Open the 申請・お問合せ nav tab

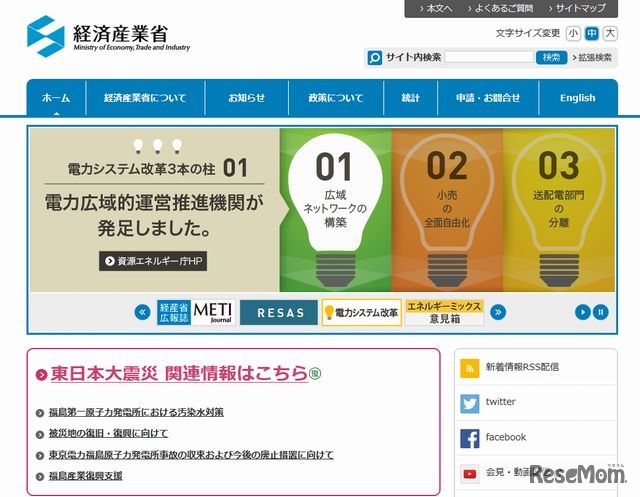coord(488,98)
